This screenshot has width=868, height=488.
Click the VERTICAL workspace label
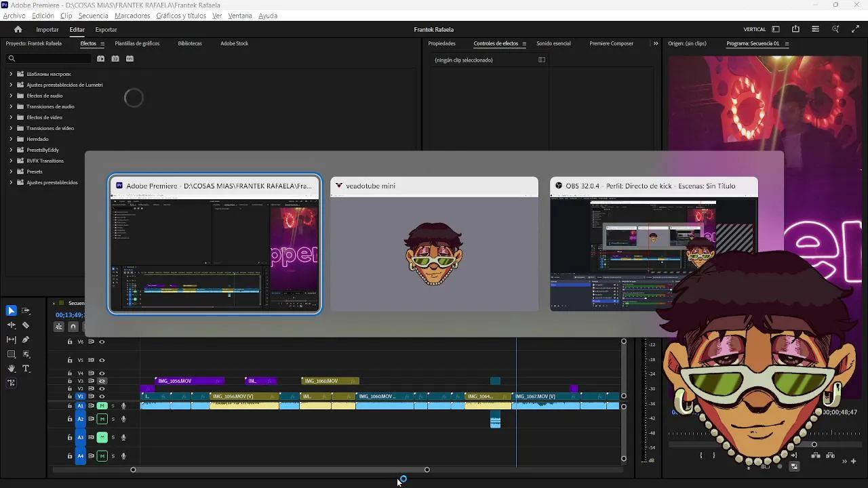755,29
